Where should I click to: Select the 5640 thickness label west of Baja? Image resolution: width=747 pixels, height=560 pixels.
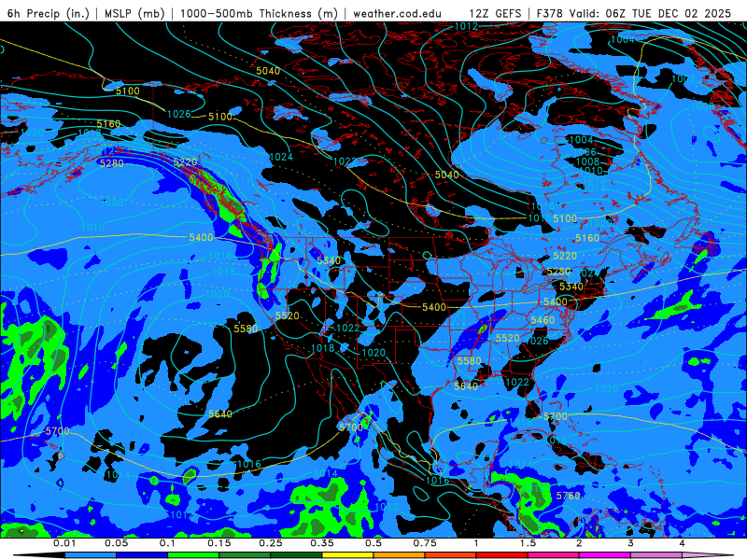220,413
